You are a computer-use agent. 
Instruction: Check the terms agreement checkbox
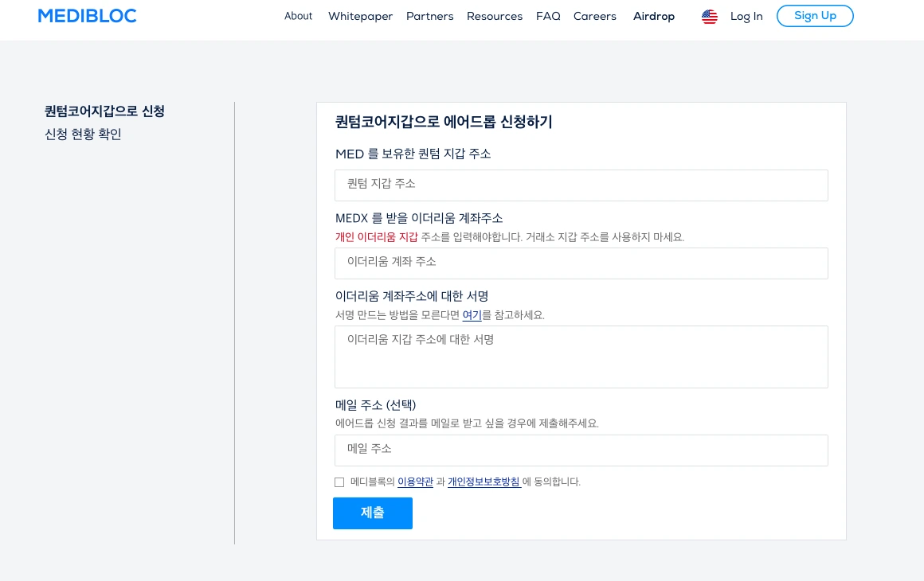(x=339, y=482)
